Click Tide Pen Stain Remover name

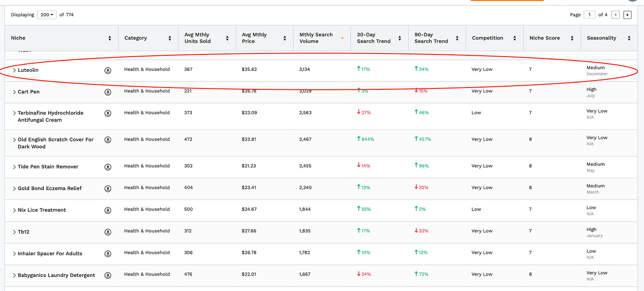pos(48,167)
